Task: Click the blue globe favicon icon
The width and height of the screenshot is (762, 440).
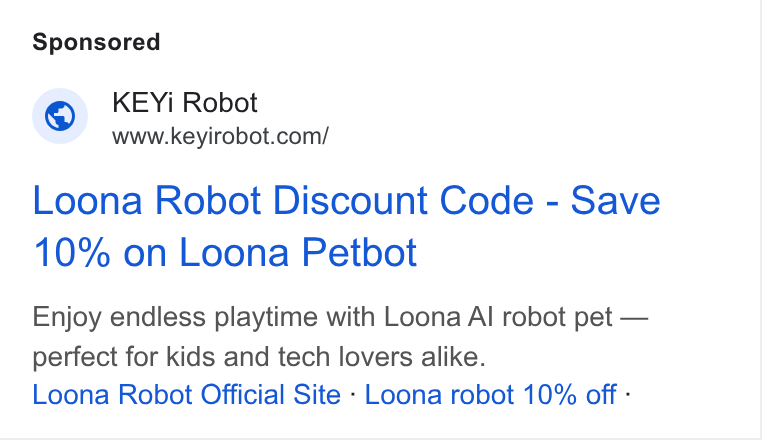Action: pos(60,116)
